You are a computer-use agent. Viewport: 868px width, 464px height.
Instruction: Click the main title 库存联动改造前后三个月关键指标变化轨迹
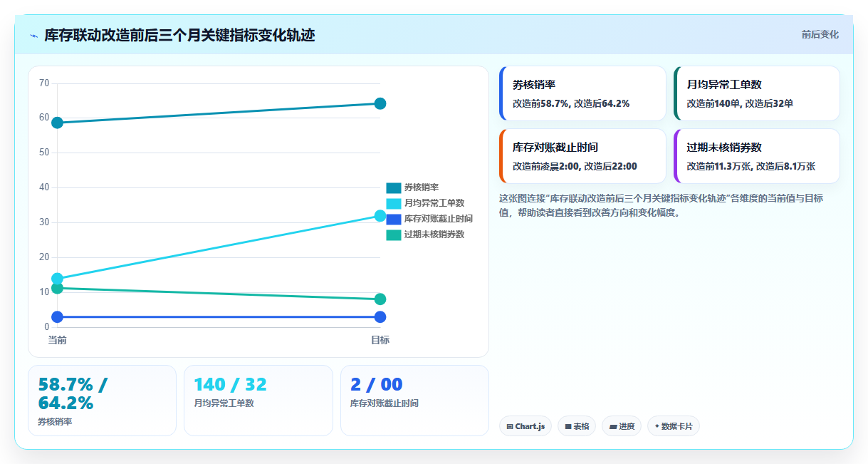click(179, 35)
